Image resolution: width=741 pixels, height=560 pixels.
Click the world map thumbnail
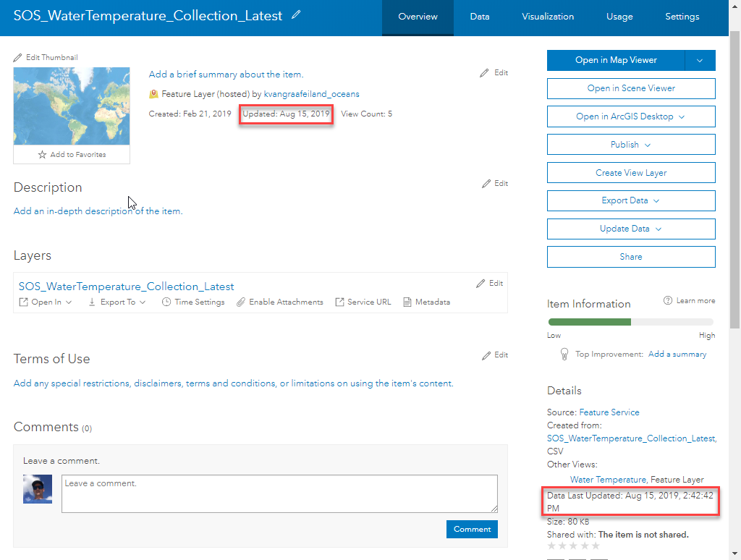[72, 106]
